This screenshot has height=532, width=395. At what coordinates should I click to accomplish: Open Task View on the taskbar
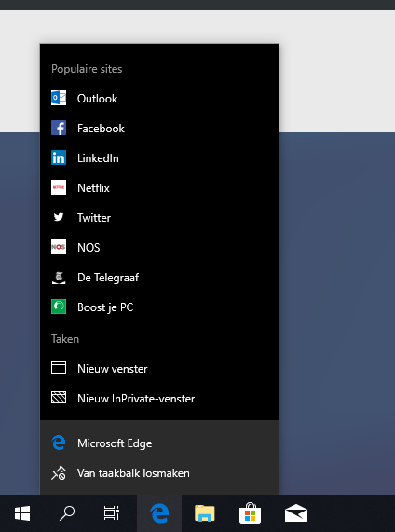pyautogui.click(x=112, y=513)
